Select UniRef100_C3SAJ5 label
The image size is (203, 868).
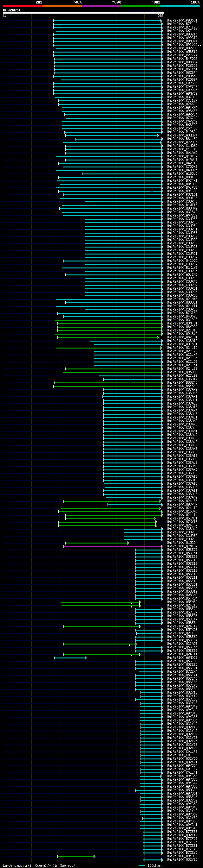[182, 529]
